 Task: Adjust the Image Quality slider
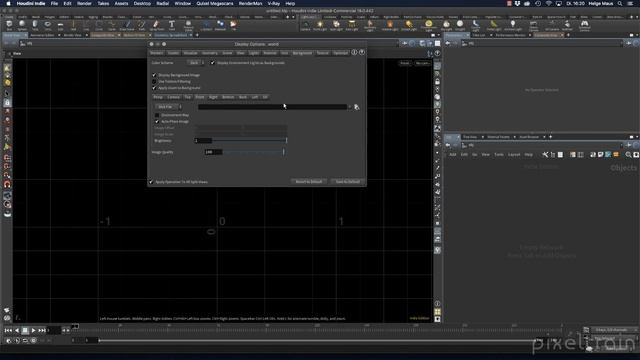[253, 152]
